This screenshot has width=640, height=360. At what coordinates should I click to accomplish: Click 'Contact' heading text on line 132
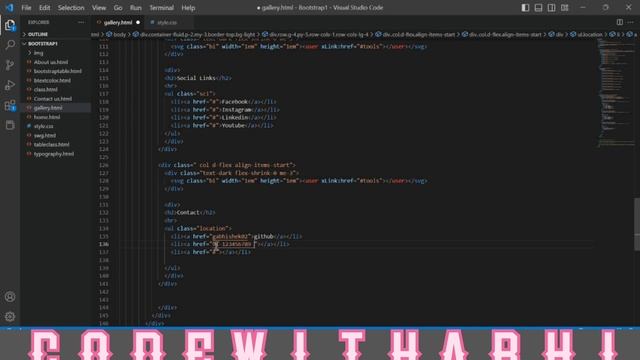click(x=189, y=213)
